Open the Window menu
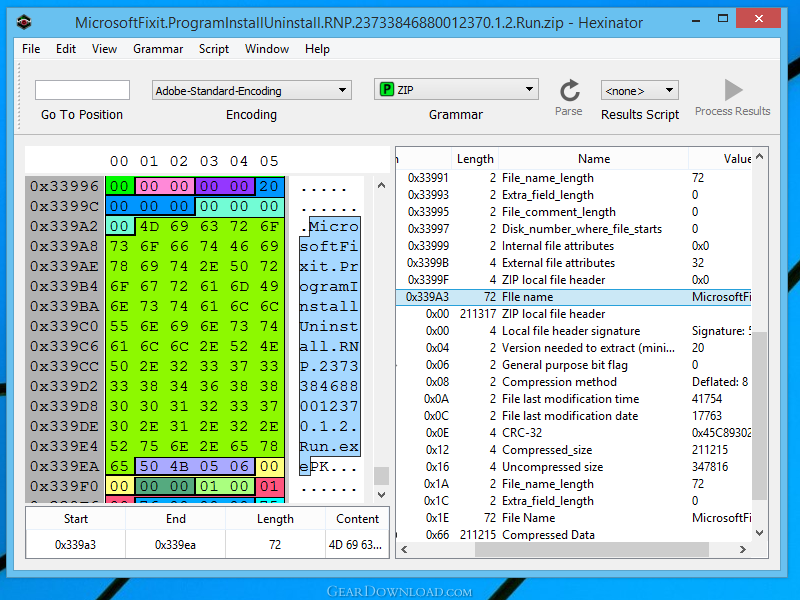This screenshot has height=600, width=800. (267, 49)
